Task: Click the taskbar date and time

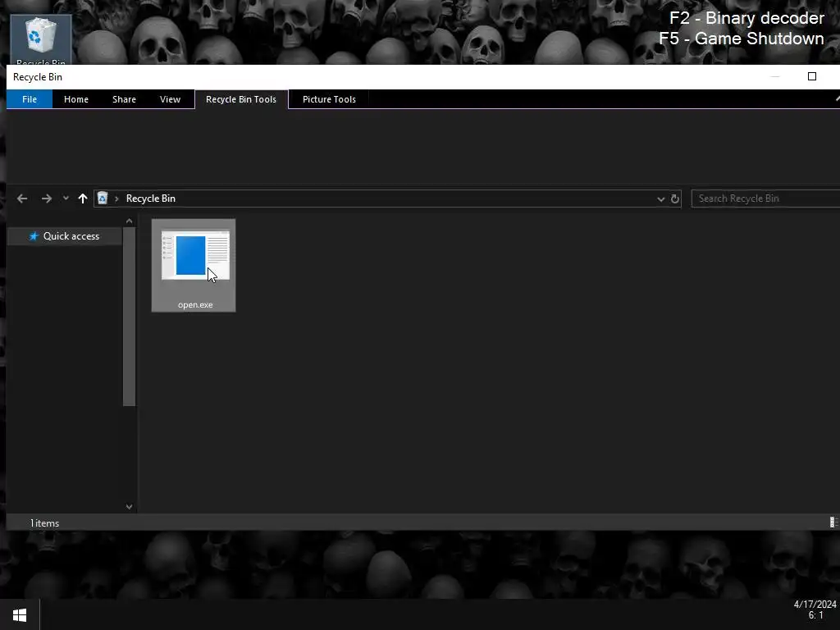Action: click(x=815, y=609)
